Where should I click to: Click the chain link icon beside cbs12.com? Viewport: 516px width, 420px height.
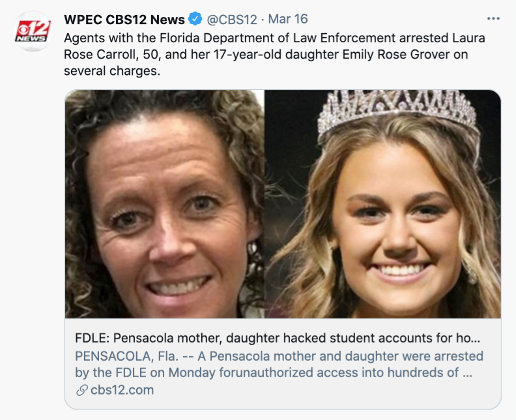pos(81,390)
